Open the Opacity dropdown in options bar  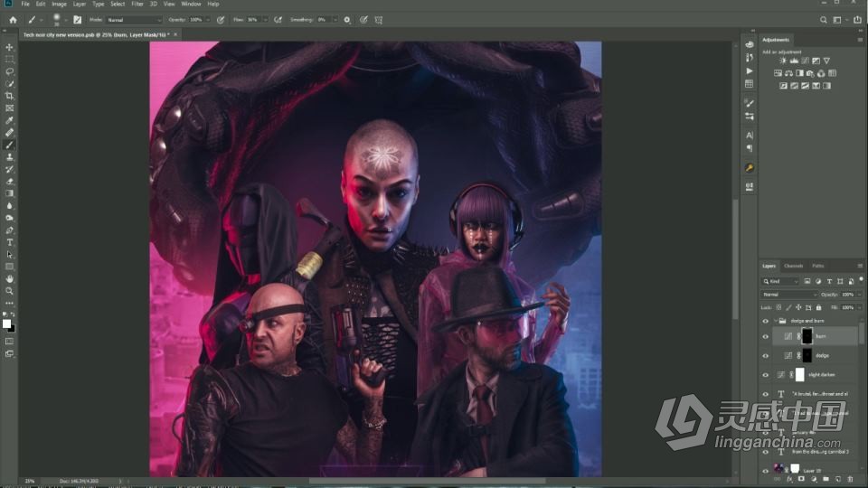click(208, 20)
